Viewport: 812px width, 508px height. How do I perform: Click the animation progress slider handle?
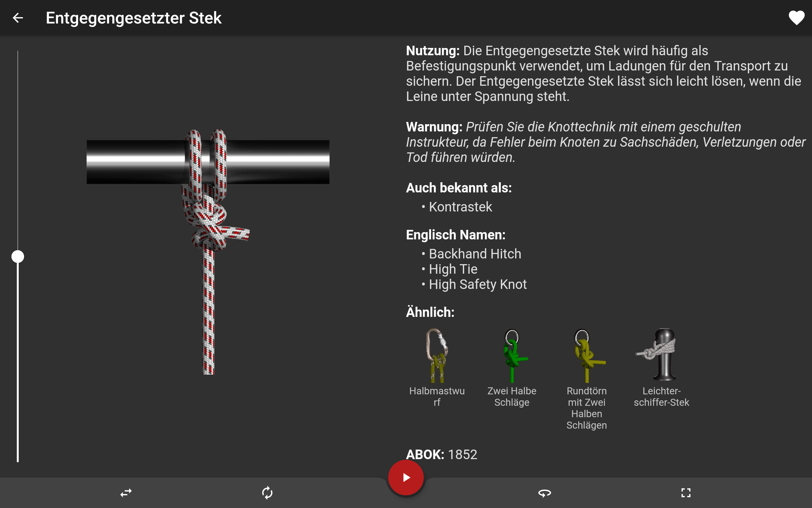[18, 257]
